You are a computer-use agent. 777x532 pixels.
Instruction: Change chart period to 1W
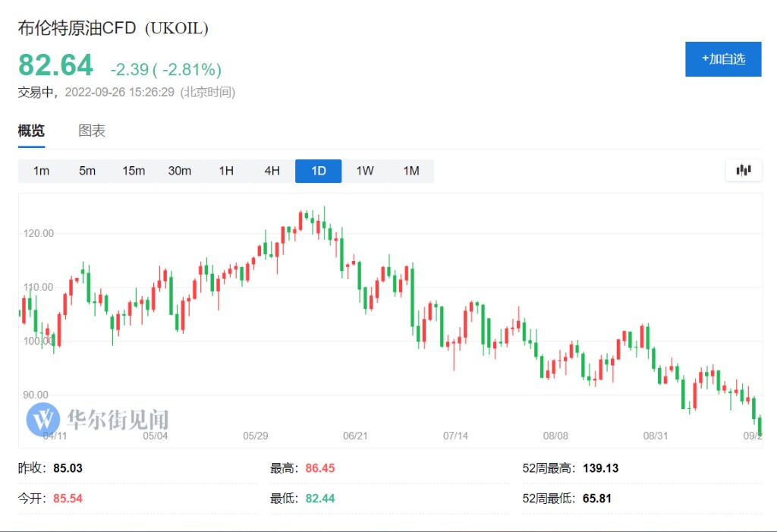click(365, 171)
